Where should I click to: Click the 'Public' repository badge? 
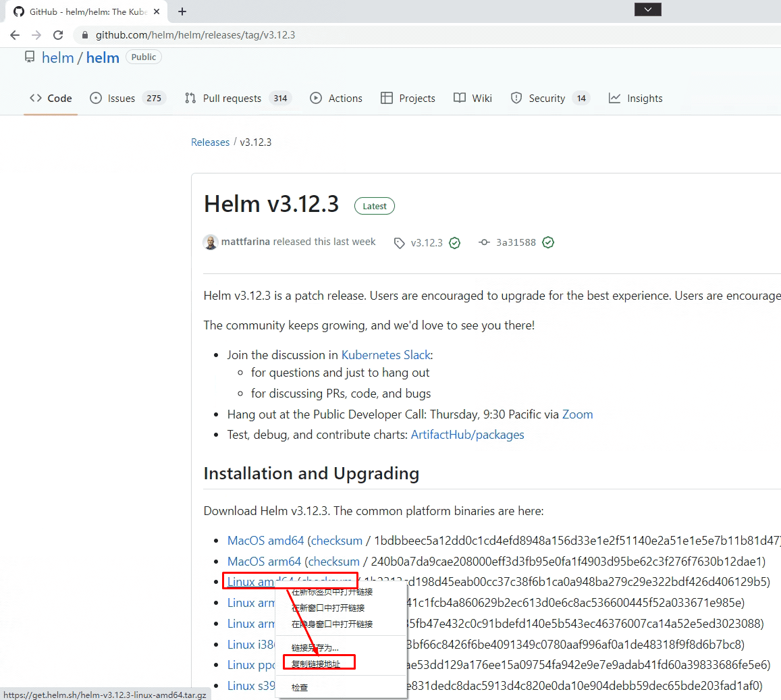[x=144, y=57]
